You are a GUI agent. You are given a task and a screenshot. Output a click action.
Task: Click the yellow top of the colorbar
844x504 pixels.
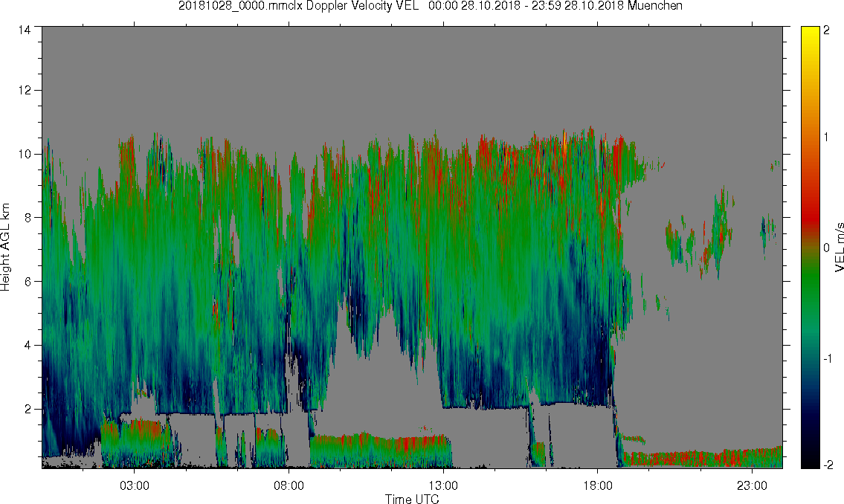810,35
